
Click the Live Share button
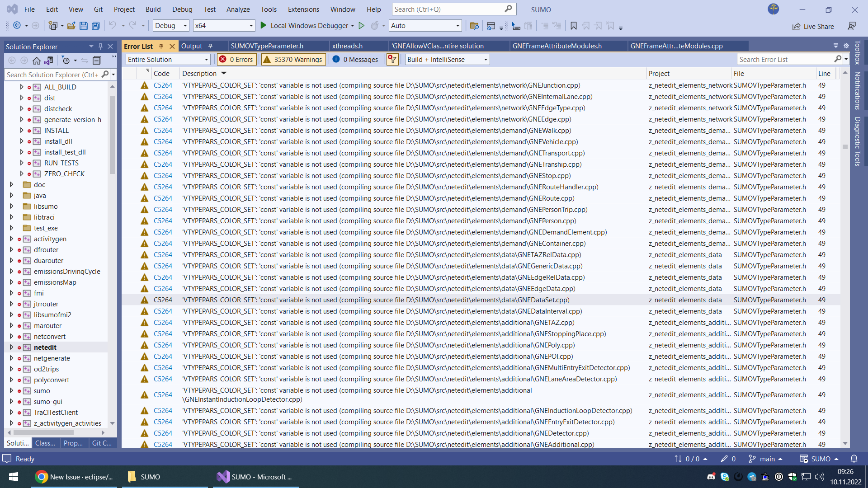(x=813, y=26)
